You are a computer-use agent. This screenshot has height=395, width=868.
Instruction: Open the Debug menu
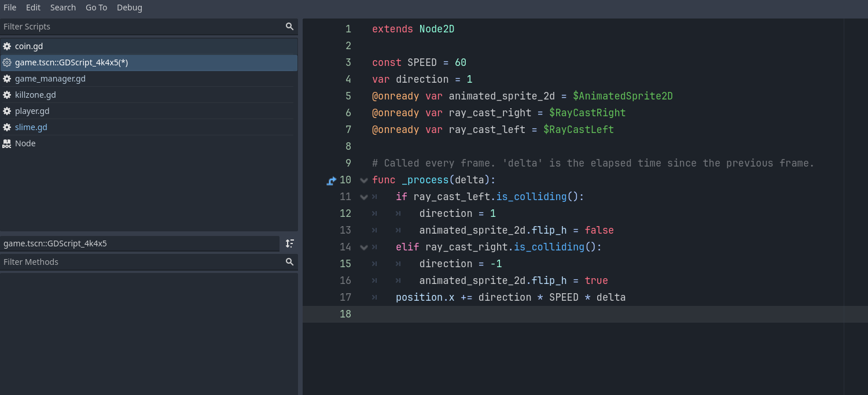[x=130, y=8]
